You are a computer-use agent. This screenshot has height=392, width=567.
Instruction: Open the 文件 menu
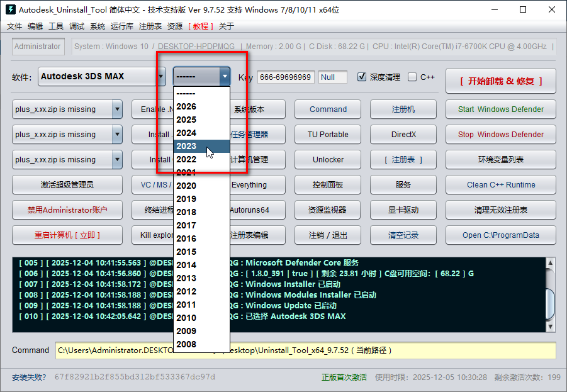[14, 26]
